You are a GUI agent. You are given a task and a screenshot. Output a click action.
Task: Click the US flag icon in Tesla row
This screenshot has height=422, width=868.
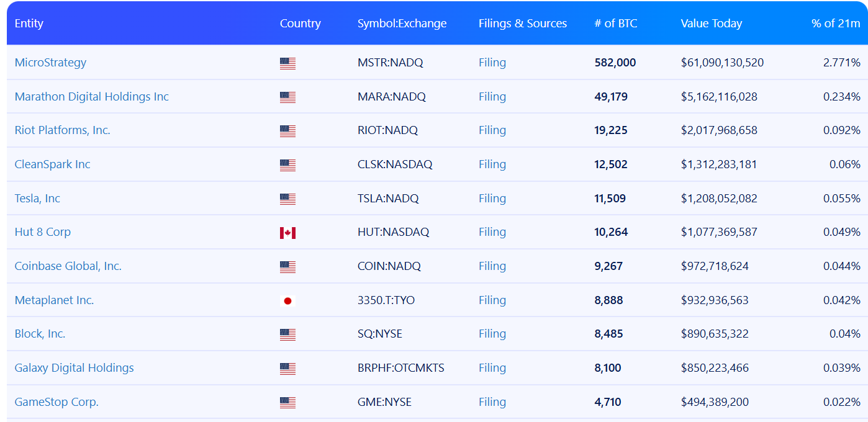point(287,199)
